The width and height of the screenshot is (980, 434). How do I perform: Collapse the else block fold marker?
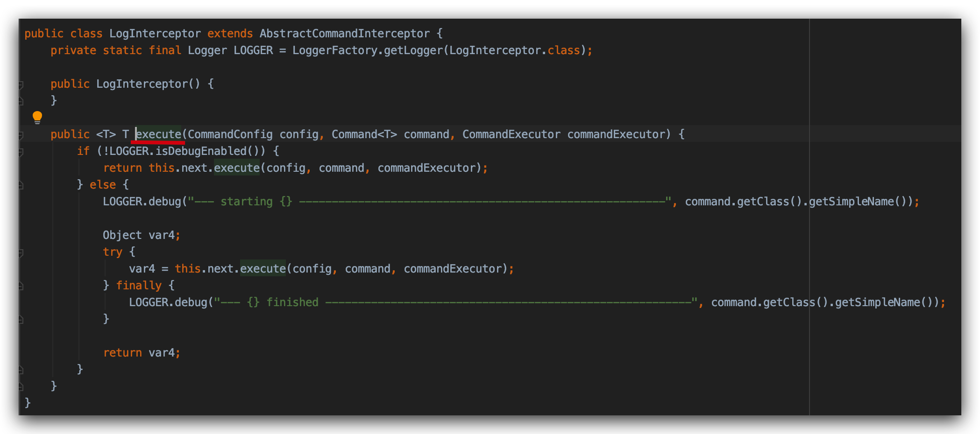(21, 185)
